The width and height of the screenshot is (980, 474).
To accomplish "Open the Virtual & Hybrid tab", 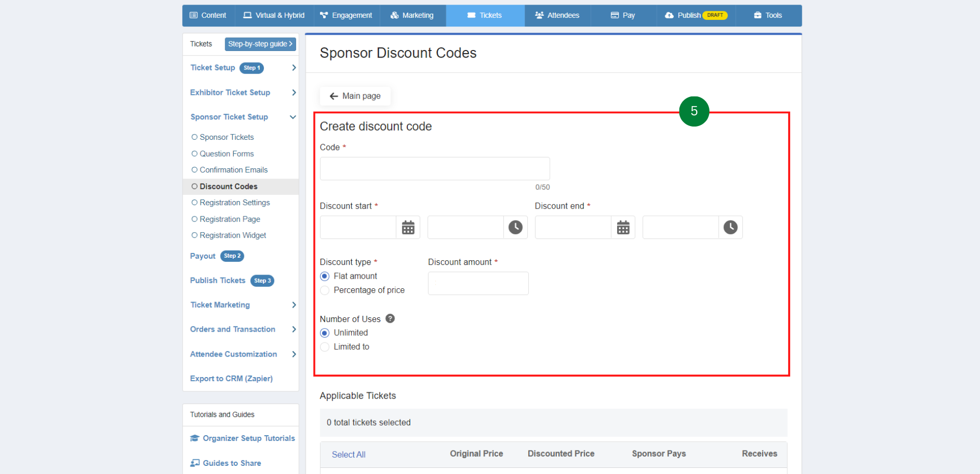I will [274, 15].
